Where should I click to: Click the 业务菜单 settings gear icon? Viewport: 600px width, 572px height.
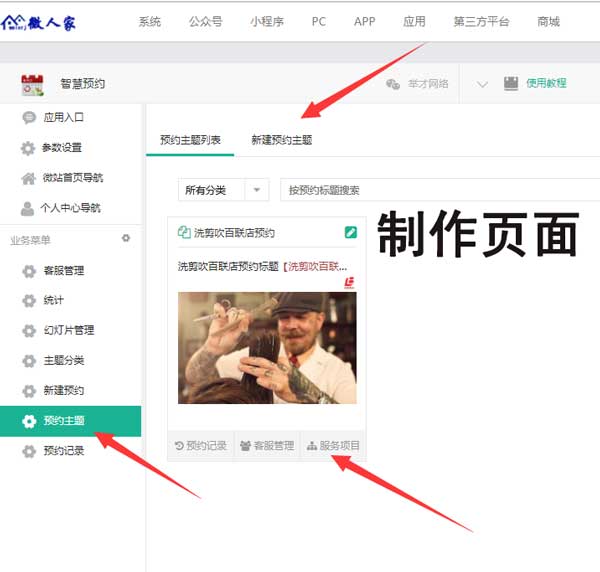coord(126,238)
